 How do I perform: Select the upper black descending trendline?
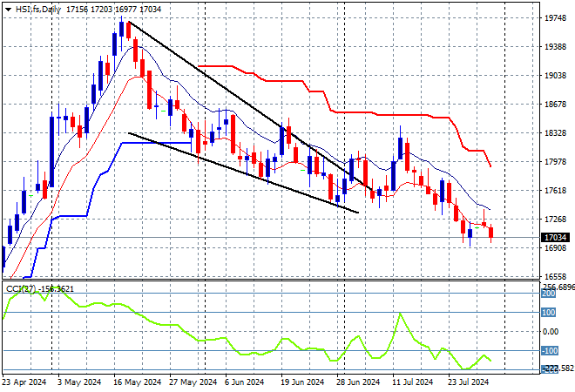[x=249, y=105]
